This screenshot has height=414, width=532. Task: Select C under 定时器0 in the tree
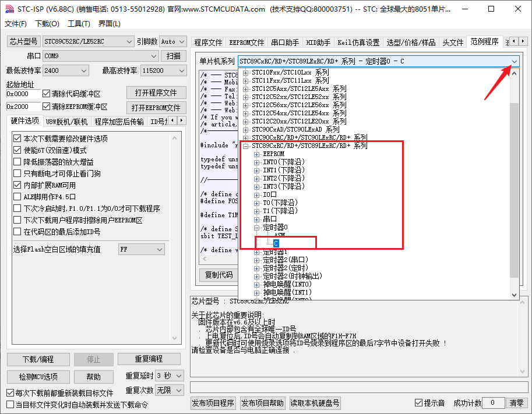point(276,244)
